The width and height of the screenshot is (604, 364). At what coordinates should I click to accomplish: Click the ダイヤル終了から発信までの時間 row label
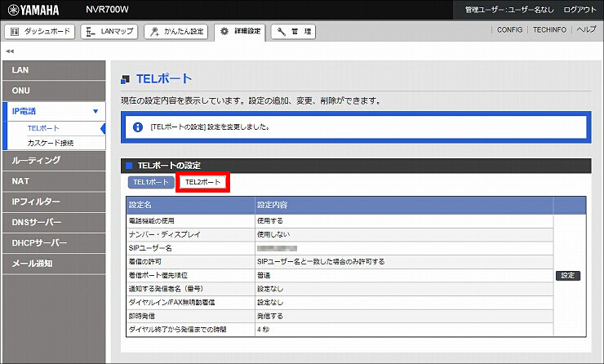[178, 330]
